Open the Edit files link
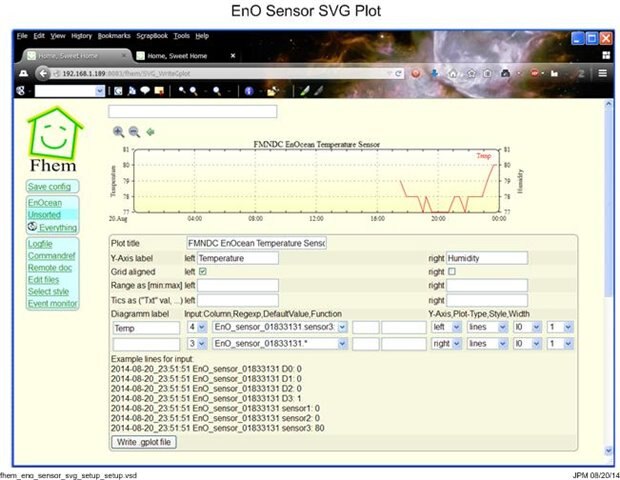Viewport: 620px width, 480px height. pyautogui.click(x=43, y=280)
